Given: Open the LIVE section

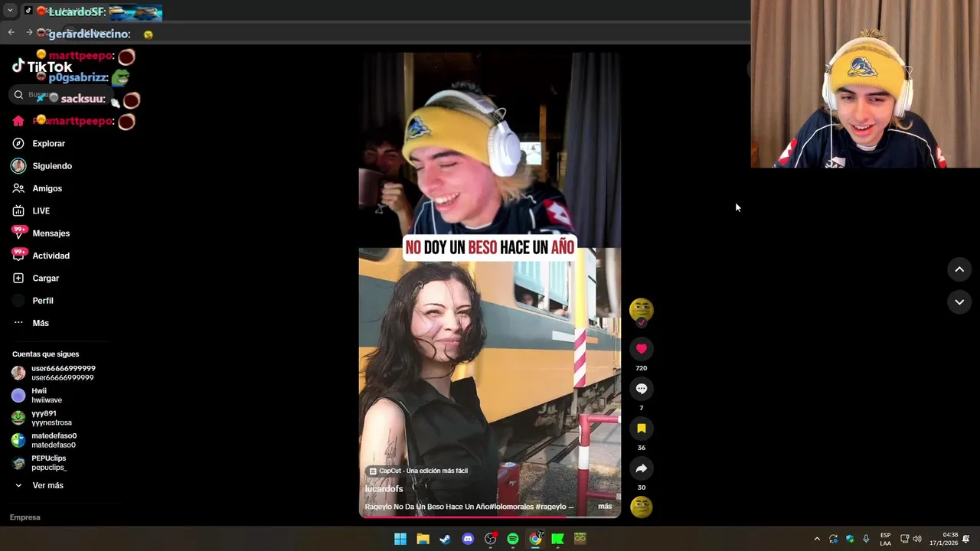Looking at the screenshot, I should click(31, 210).
